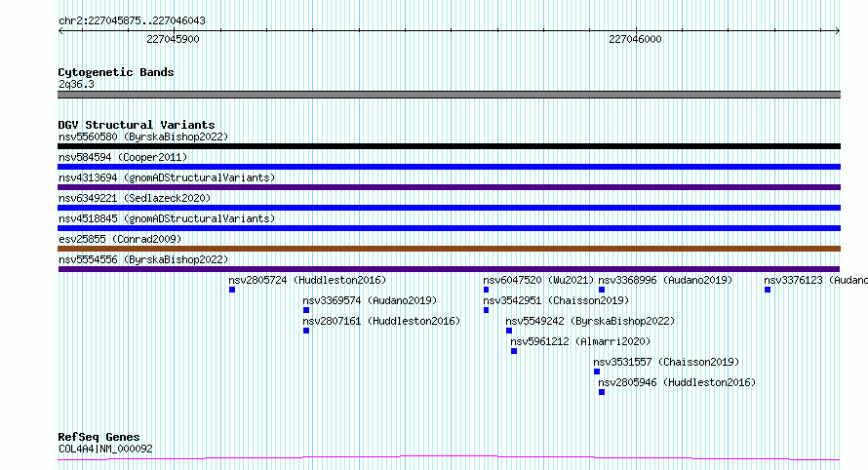868x470 pixels.
Task: Select the nsv2807161 Huddleston2016 variant marker
Action: tap(306, 331)
